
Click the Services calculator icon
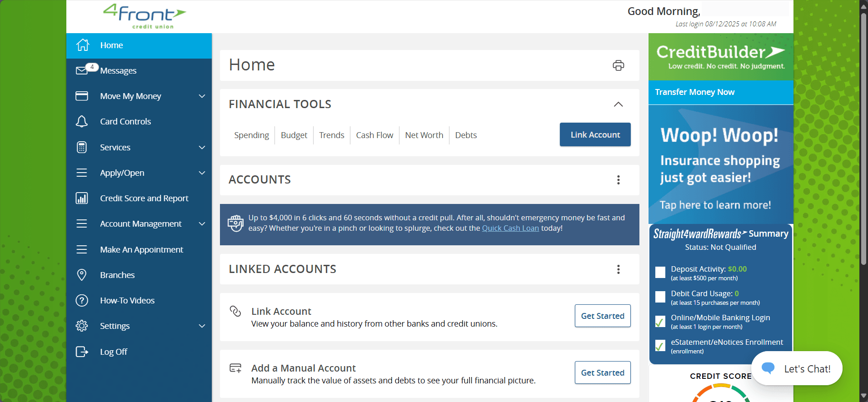point(82,147)
